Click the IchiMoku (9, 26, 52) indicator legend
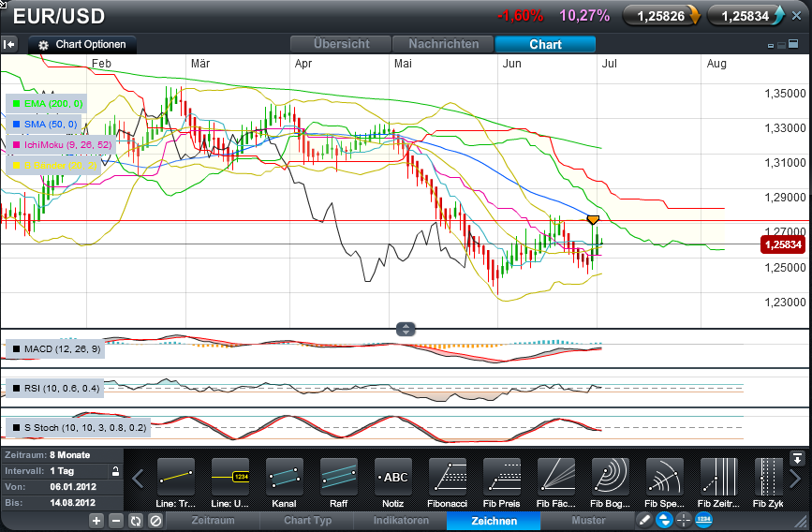 [61, 145]
